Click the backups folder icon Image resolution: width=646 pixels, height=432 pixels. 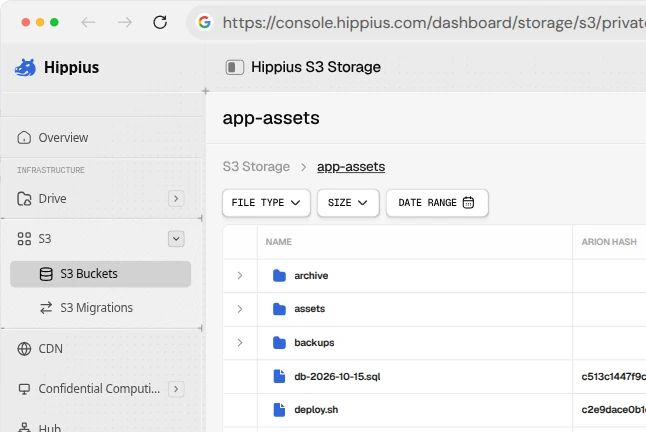point(279,343)
